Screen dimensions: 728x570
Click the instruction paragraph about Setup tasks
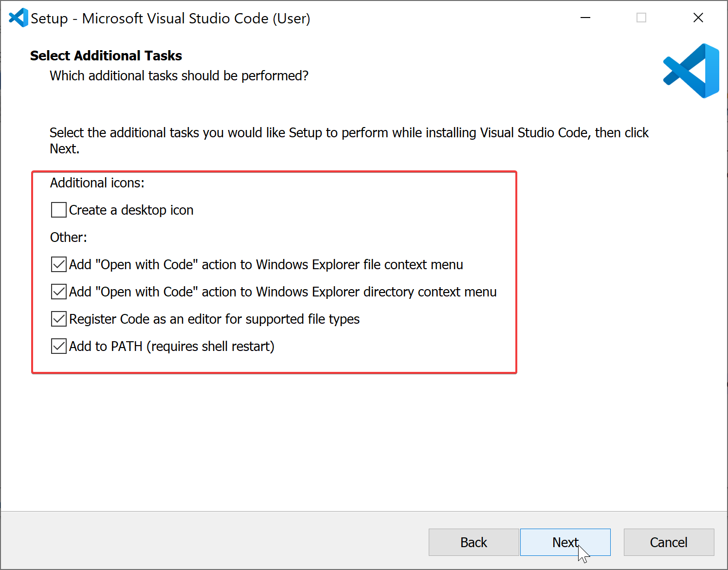348,133
